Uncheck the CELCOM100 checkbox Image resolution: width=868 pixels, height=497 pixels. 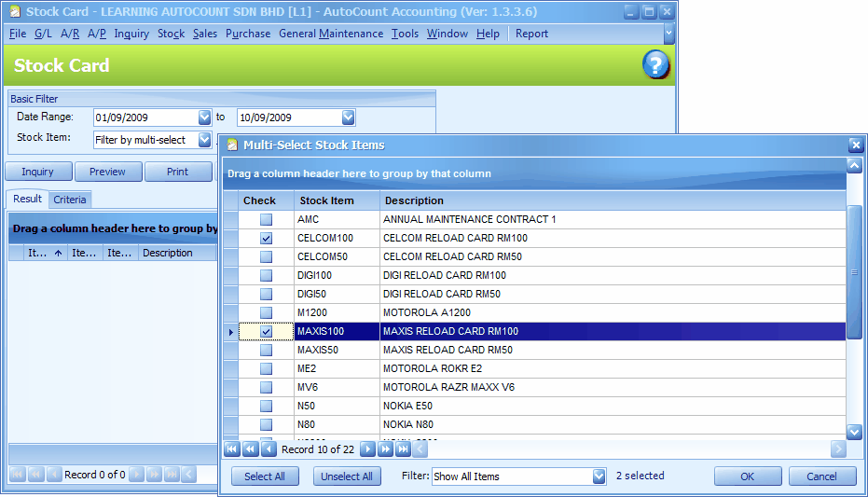[267, 239]
